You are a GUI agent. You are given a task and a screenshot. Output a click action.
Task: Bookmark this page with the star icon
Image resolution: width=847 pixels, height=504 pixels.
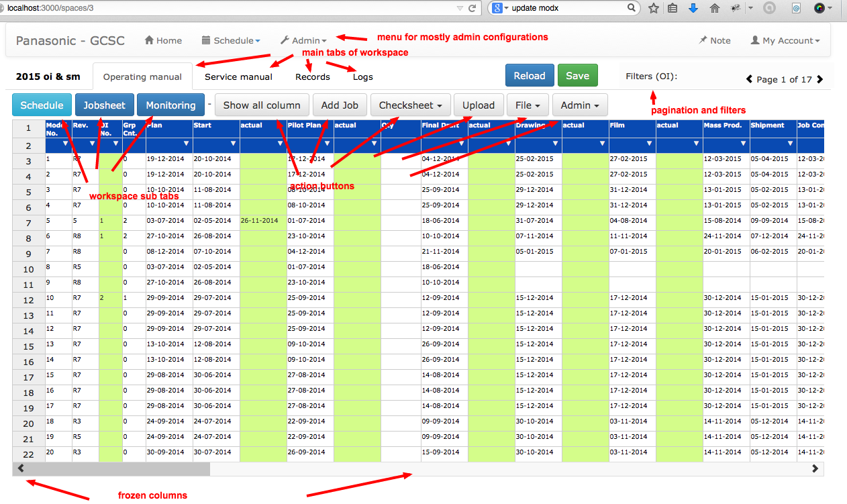[x=654, y=8]
